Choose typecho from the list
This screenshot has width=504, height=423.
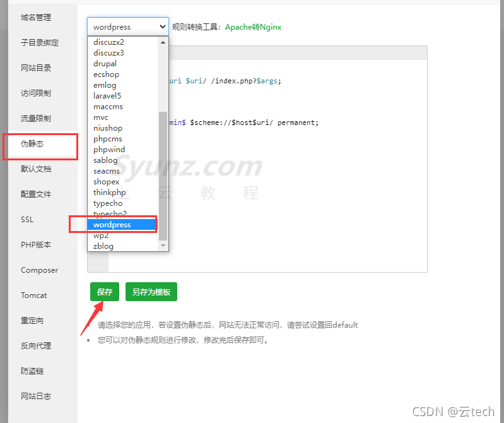[x=123, y=203]
